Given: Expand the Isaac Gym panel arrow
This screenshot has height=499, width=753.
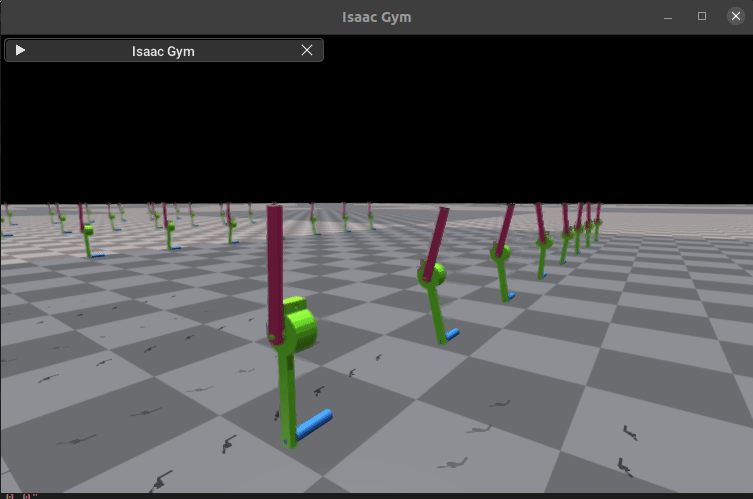Looking at the screenshot, I should point(20,50).
